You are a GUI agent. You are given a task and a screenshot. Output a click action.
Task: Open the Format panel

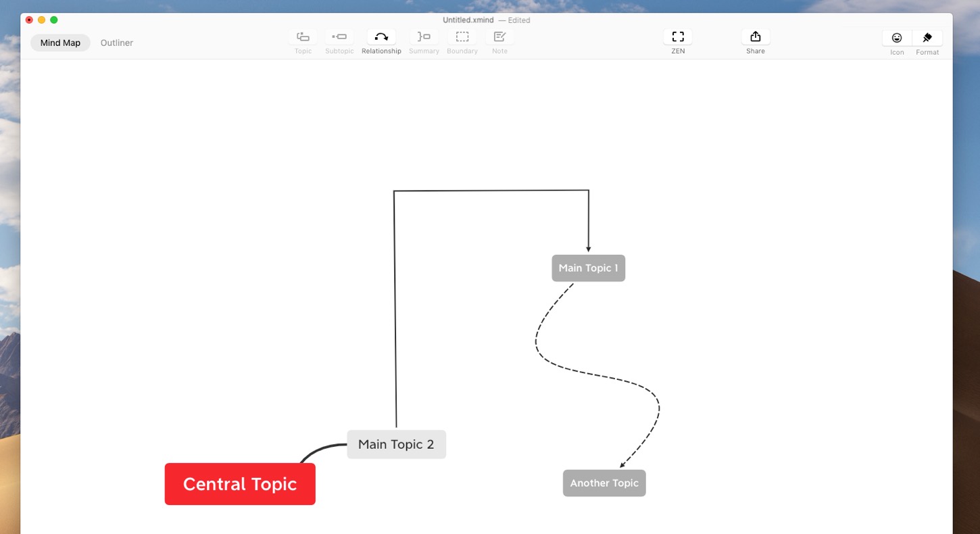927,38
